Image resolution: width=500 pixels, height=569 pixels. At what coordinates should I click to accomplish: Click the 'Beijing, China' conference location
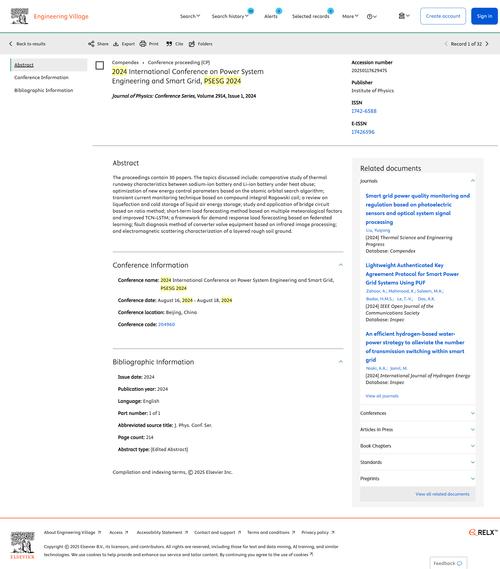(x=181, y=312)
